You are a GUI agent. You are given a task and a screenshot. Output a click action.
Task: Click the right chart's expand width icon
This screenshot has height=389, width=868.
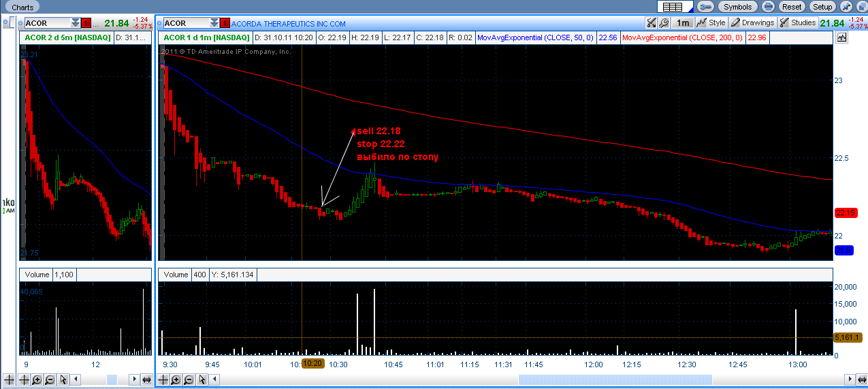(x=861, y=379)
